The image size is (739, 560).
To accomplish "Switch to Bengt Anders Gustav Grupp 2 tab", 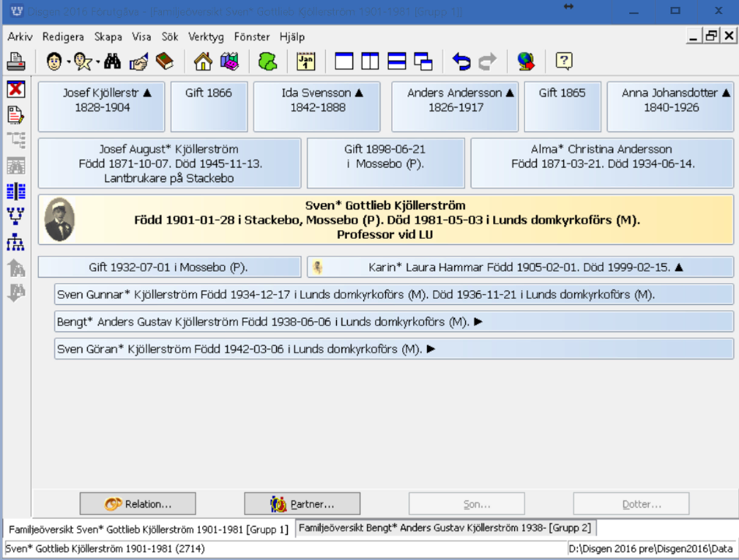I will (444, 528).
